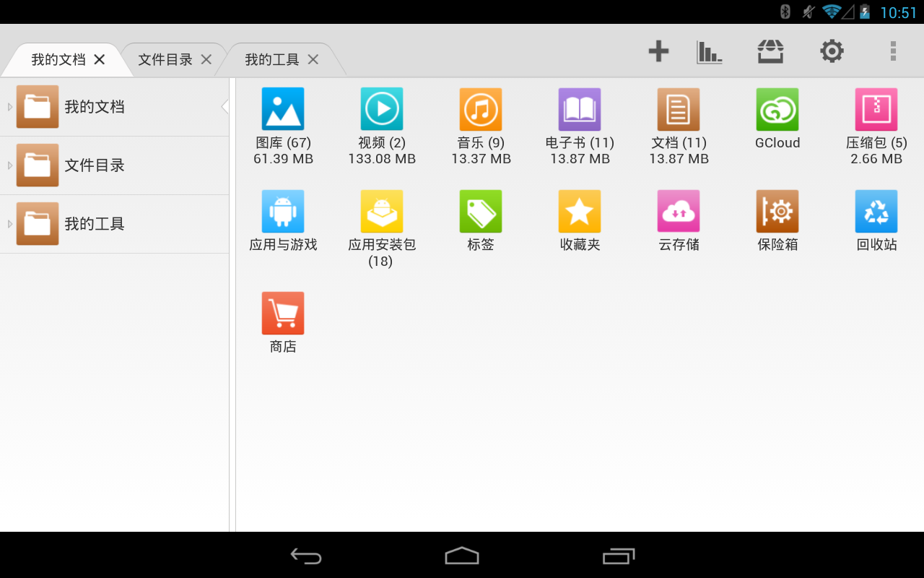This screenshot has height=578, width=924.
Task: Click the 133.08 MB size text
Action: 382,159
